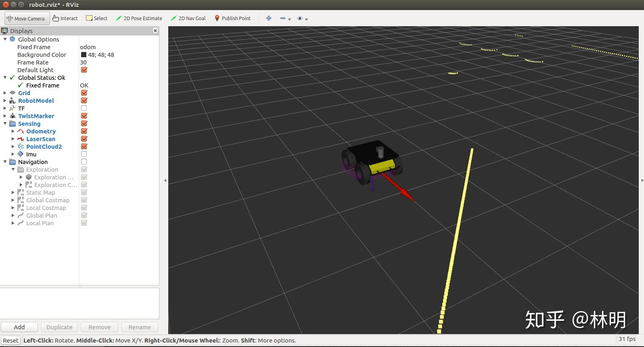Click the Reset button
644x347 pixels.
pyautogui.click(x=10, y=340)
